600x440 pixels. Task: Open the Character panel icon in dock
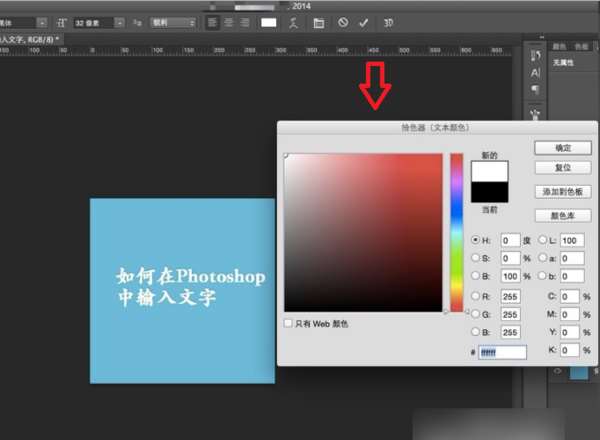tap(535, 73)
